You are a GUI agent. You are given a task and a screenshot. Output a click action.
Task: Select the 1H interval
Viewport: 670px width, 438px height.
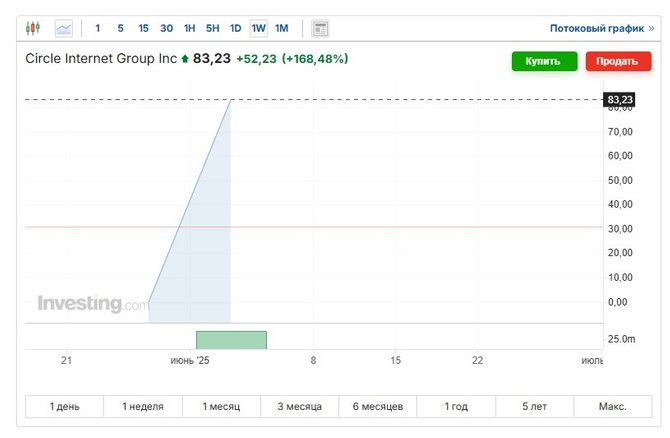click(190, 29)
